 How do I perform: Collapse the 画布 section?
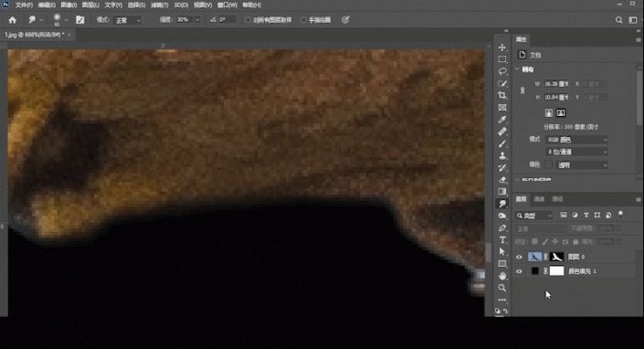tap(518, 69)
